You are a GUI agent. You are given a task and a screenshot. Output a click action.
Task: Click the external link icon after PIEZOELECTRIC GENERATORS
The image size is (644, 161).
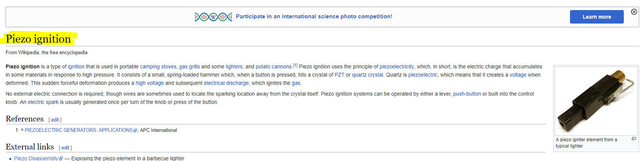point(135,130)
